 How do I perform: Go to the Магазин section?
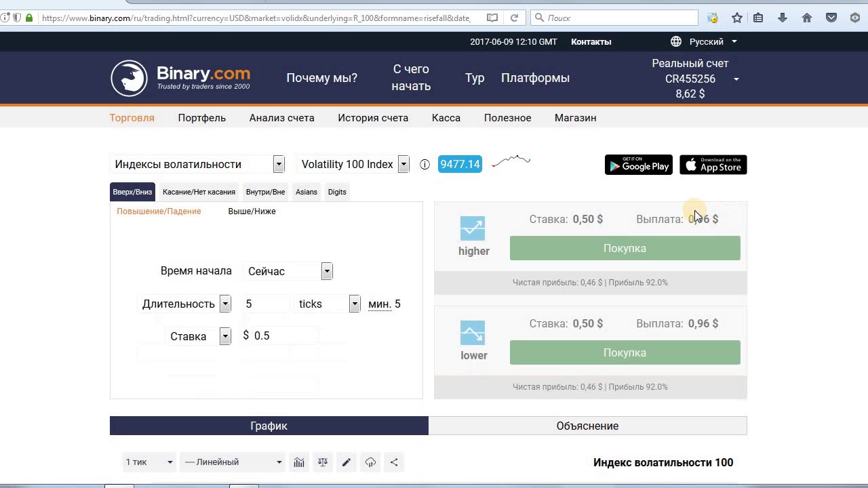click(x=576, y=118)
